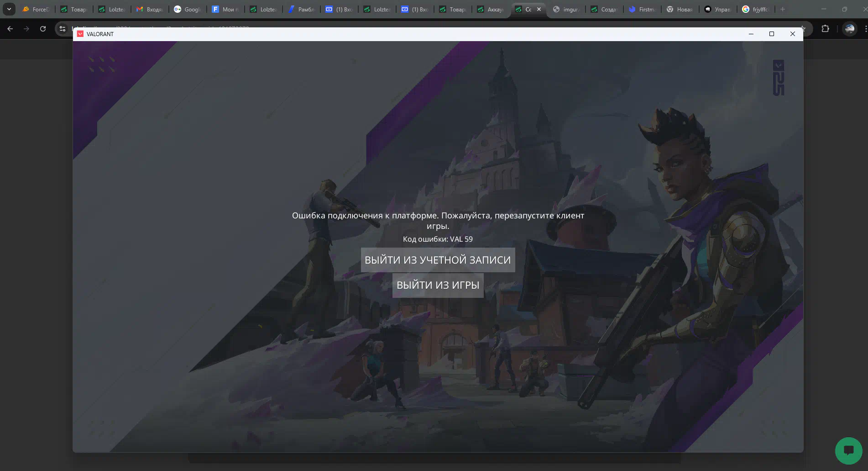Image resolution: width=868 pixels, height=471 pixels.
Task: Open the browser tab search dropdown
Action: (x=9, y=9)
